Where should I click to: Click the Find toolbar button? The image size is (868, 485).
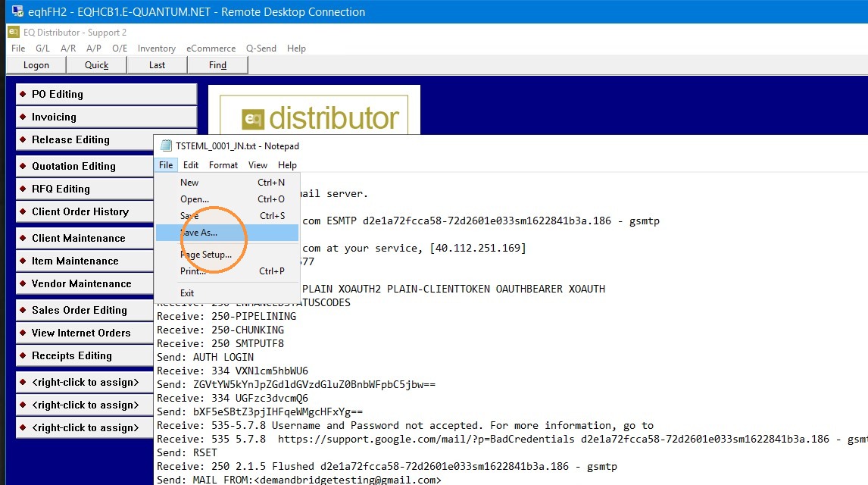tap(217, 64)
